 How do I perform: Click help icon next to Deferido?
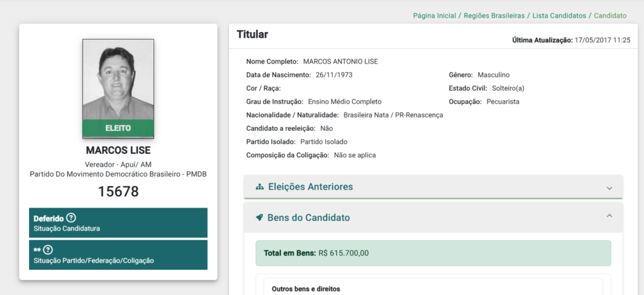click(x=71, y=218)
